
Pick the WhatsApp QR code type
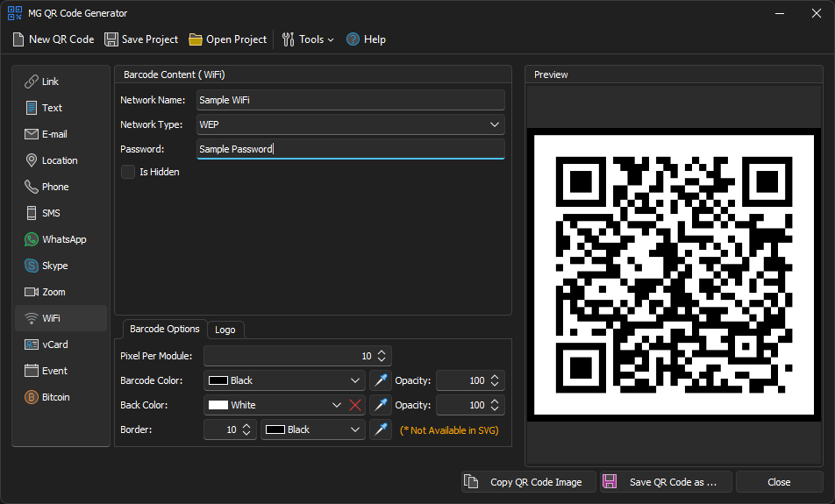tap(61, 239)
